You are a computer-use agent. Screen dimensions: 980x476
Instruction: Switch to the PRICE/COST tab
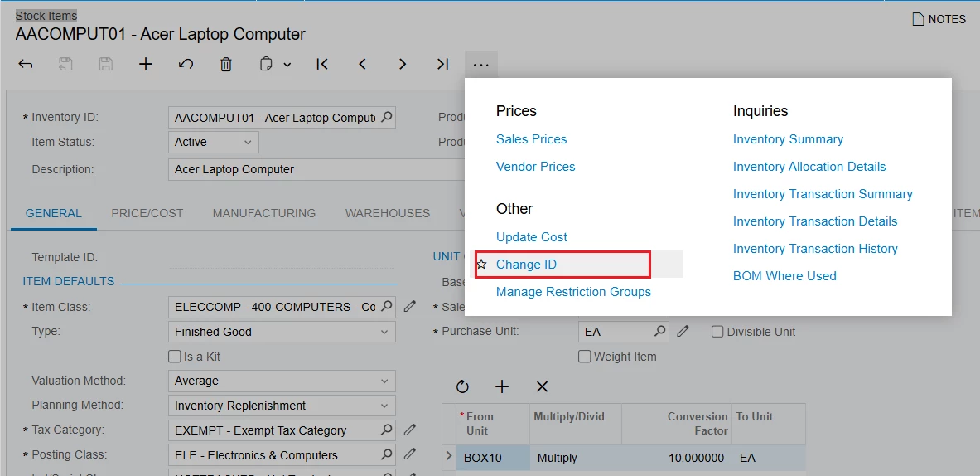147,213
